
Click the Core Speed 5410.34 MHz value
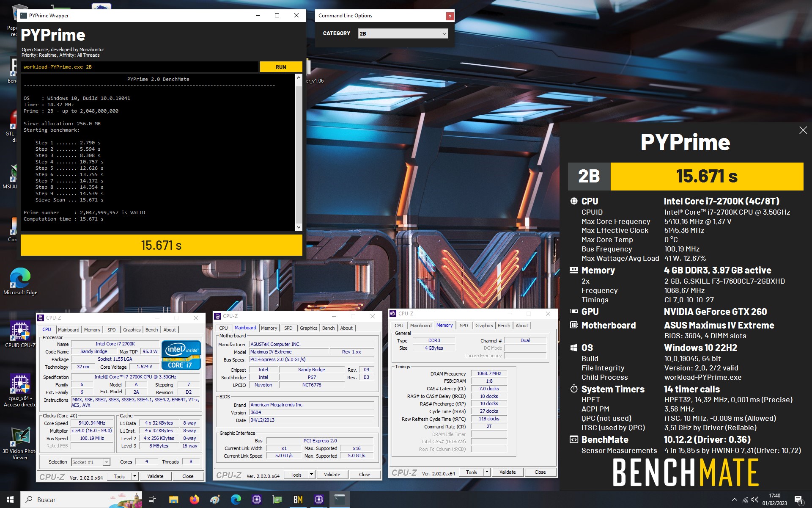tap(92, 423)
